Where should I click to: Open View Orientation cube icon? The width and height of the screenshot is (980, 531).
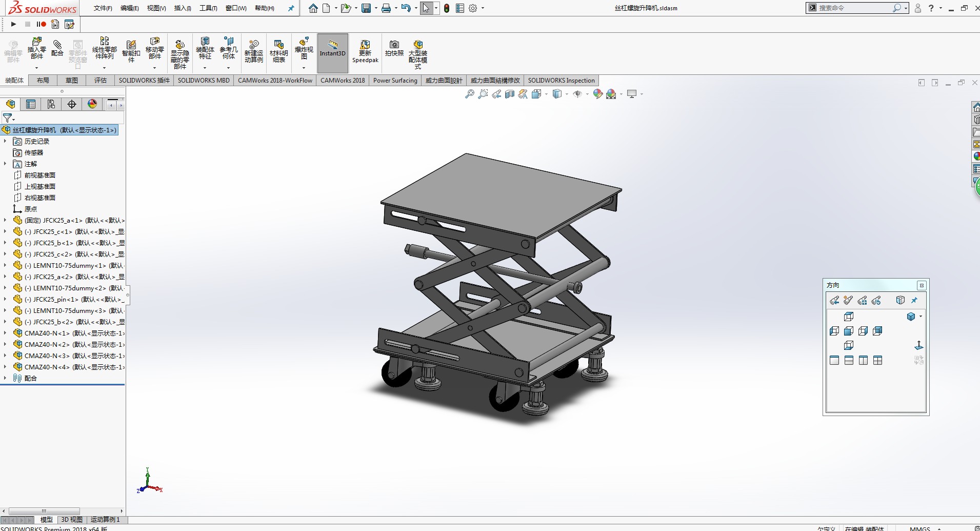click(536, 94)
